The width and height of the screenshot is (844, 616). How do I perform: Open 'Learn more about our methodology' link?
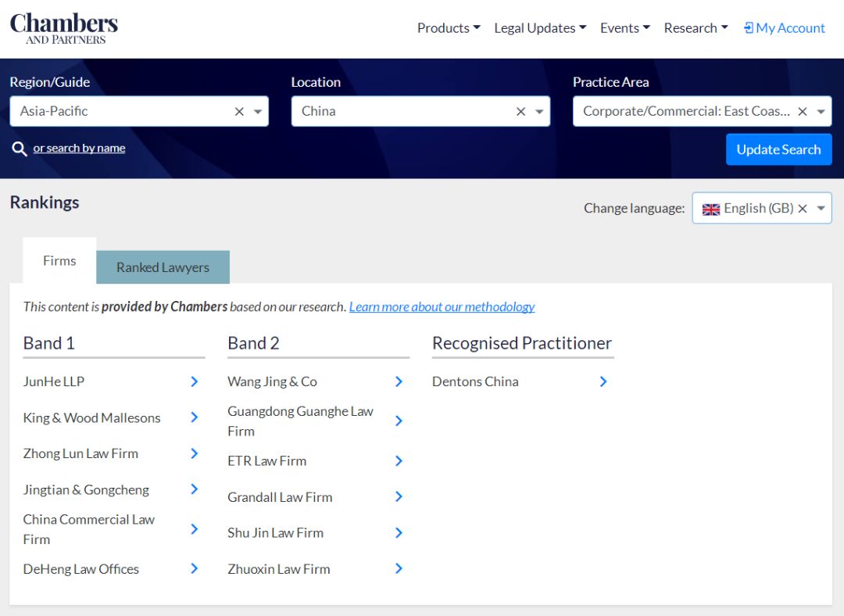tap(442, 307)
